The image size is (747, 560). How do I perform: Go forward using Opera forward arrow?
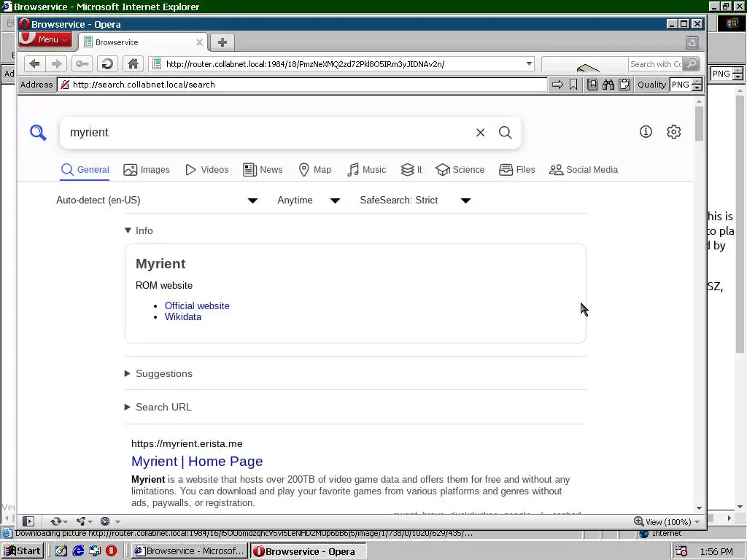coord(57,64)
